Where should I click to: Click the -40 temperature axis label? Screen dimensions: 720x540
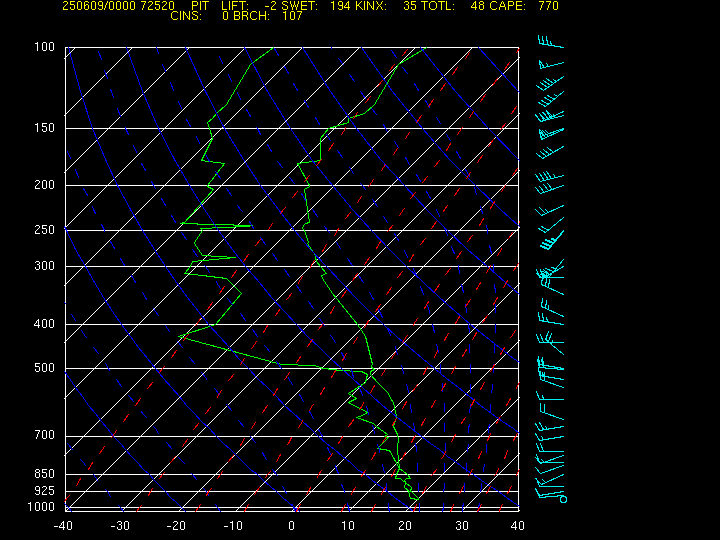[x=63, y=526]
